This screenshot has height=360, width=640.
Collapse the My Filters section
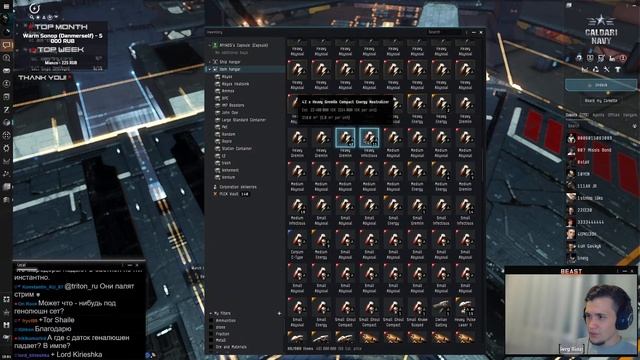(211, 313)
